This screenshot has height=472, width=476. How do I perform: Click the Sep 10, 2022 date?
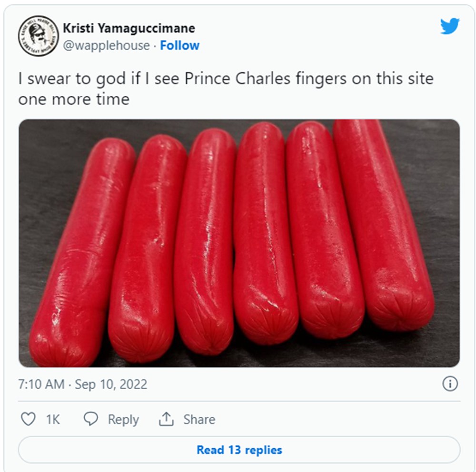point(111,384)
